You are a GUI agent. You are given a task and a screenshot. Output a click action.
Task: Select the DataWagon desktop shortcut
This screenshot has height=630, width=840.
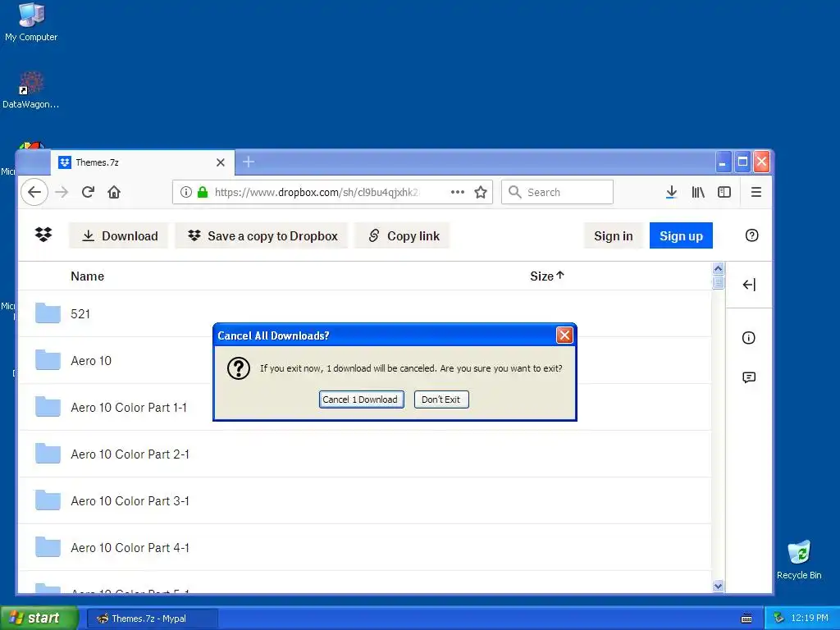pos(31,90)
